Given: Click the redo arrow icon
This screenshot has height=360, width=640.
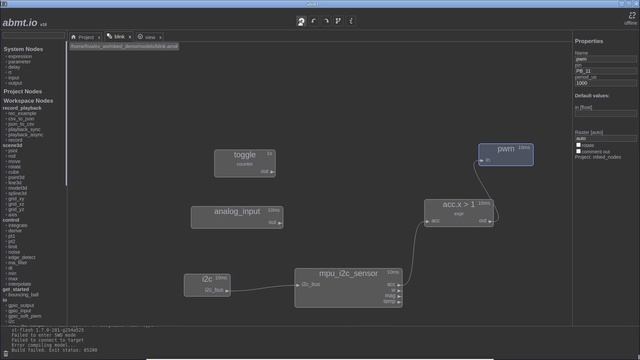Looking at the screenshot, I should point(326,21).
